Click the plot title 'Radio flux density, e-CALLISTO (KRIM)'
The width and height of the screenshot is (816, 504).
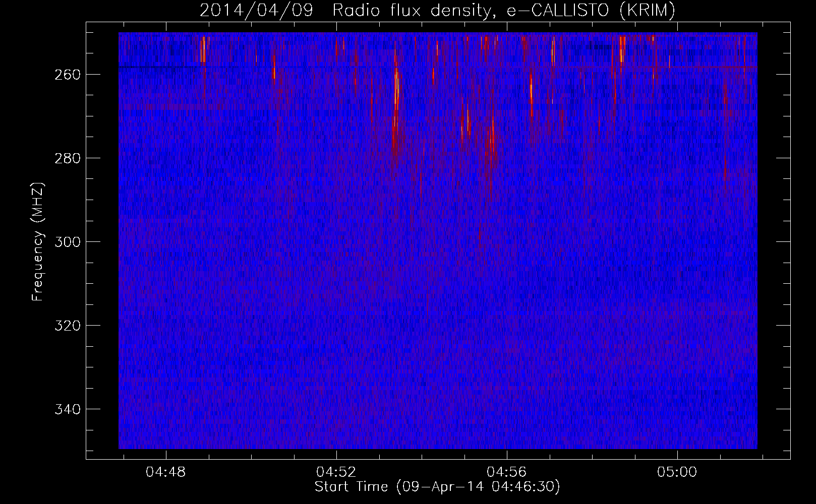click(x=504, y=11)
